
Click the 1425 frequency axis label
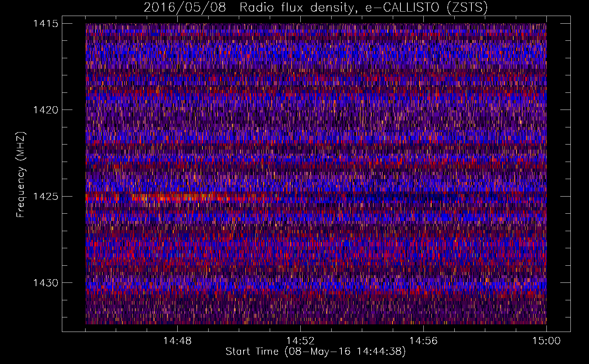pyautogui.click(x=46, y=197)
